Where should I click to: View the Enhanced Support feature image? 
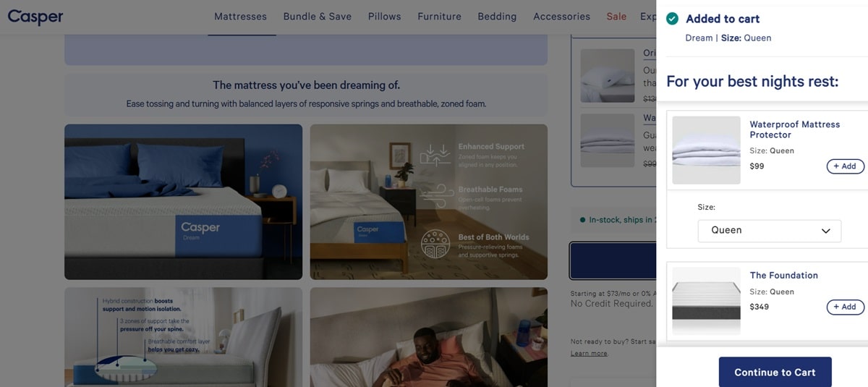[x=428, y=202]
